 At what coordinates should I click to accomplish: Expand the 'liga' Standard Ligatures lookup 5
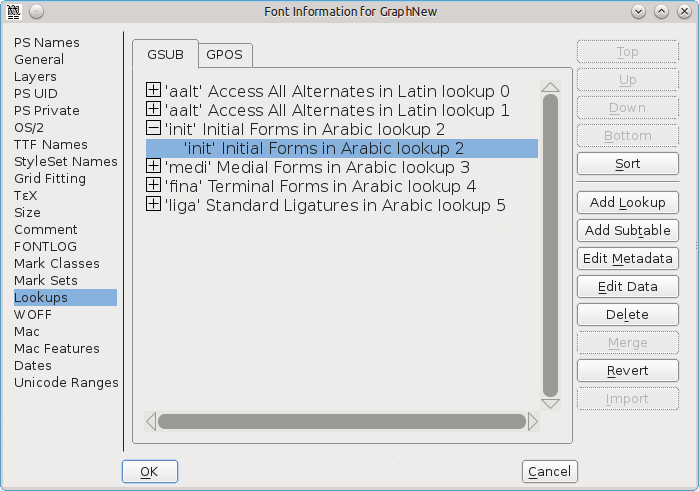pos(153,205)
